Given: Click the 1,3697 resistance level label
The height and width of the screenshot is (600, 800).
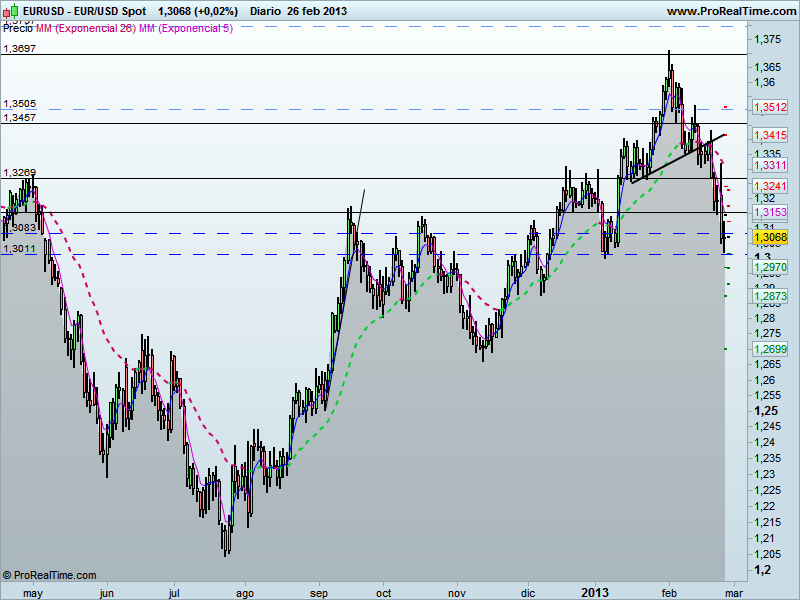Looking at the screenshot, I should pos(19,48).
